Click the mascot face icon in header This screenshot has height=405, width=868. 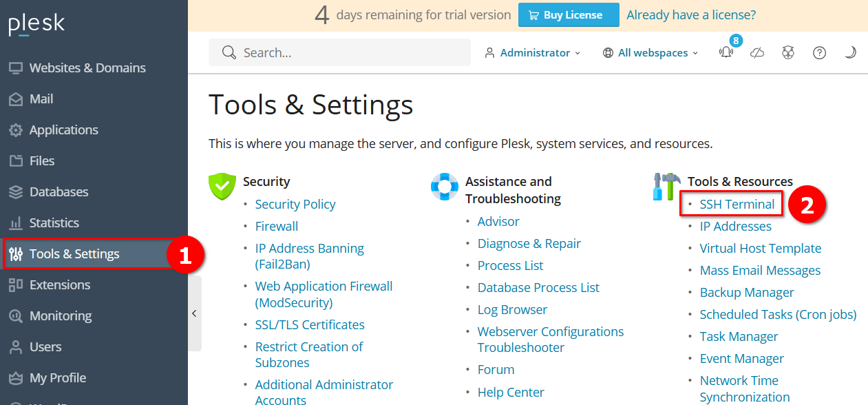pyautogui.click(x=789, y=52)
